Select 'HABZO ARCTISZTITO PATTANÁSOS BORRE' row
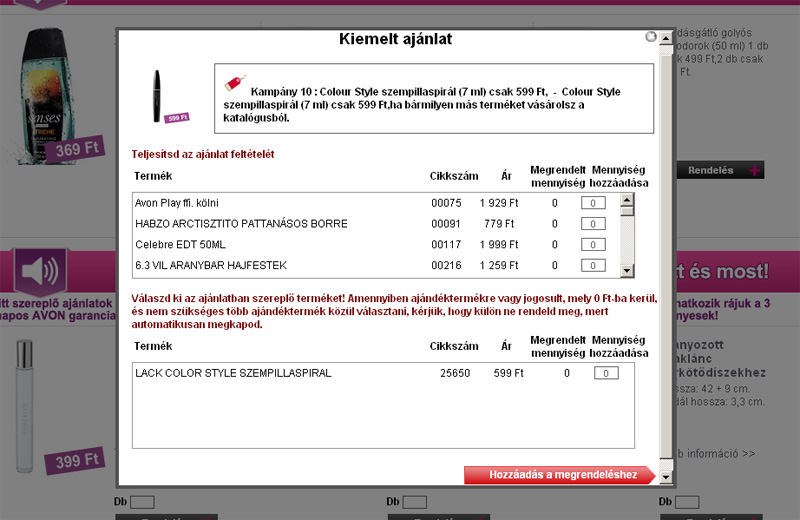 coord(376,224)
